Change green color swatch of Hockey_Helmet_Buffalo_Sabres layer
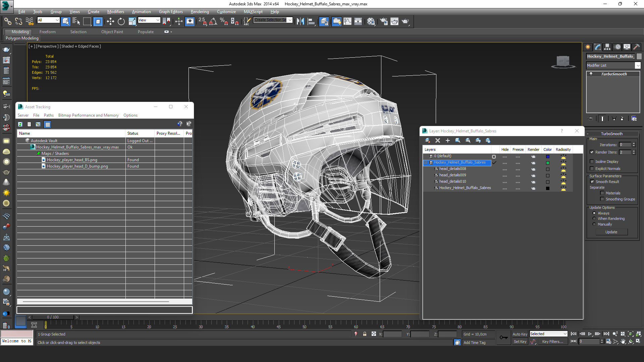Image resolution: width=644 pixels, height=362 pixels. tap(547, 163)
